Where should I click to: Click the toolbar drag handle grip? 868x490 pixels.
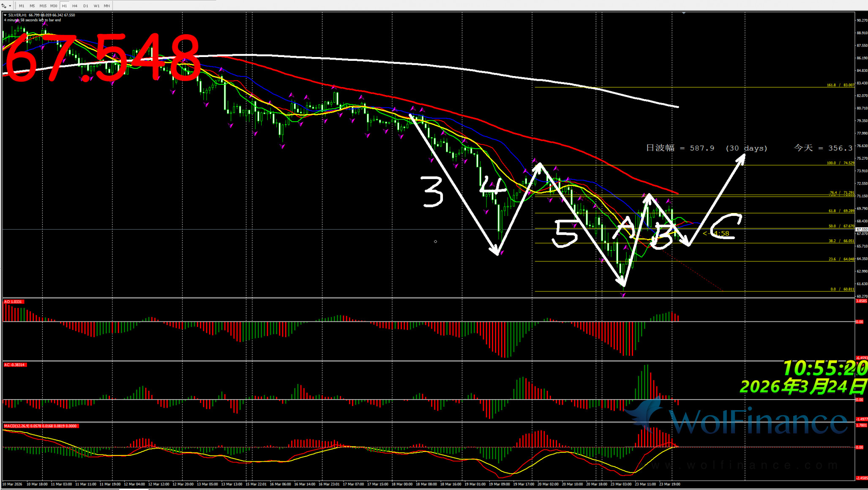[16, 6]
